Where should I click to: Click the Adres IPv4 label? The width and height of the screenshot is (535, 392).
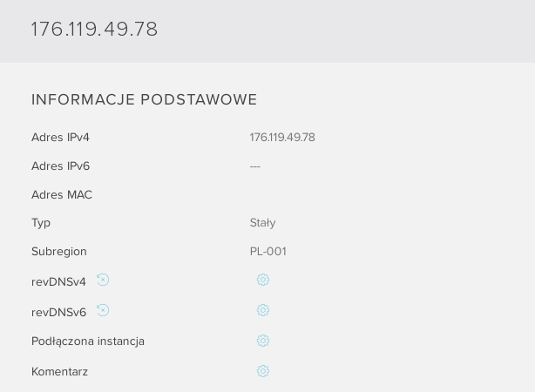(x=60, y=137)
